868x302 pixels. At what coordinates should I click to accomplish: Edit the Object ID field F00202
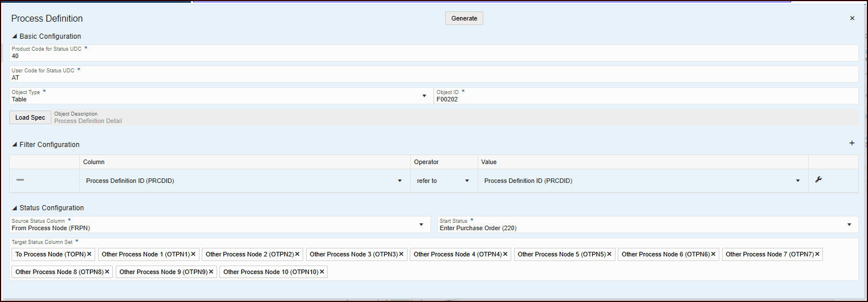point(646,96)
